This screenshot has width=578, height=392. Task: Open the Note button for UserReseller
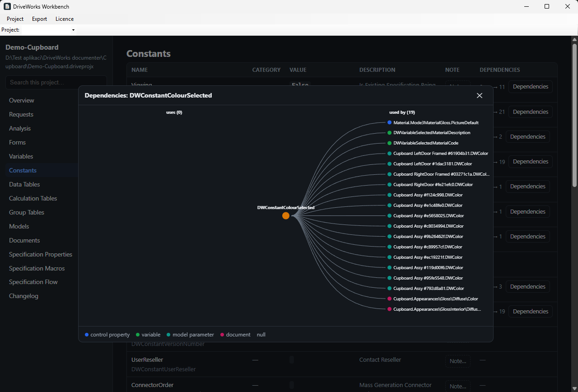458,361
